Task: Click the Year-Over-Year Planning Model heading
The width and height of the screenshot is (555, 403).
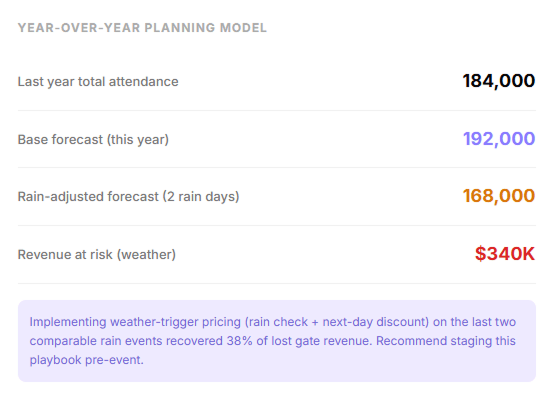Action: (142, 28)
